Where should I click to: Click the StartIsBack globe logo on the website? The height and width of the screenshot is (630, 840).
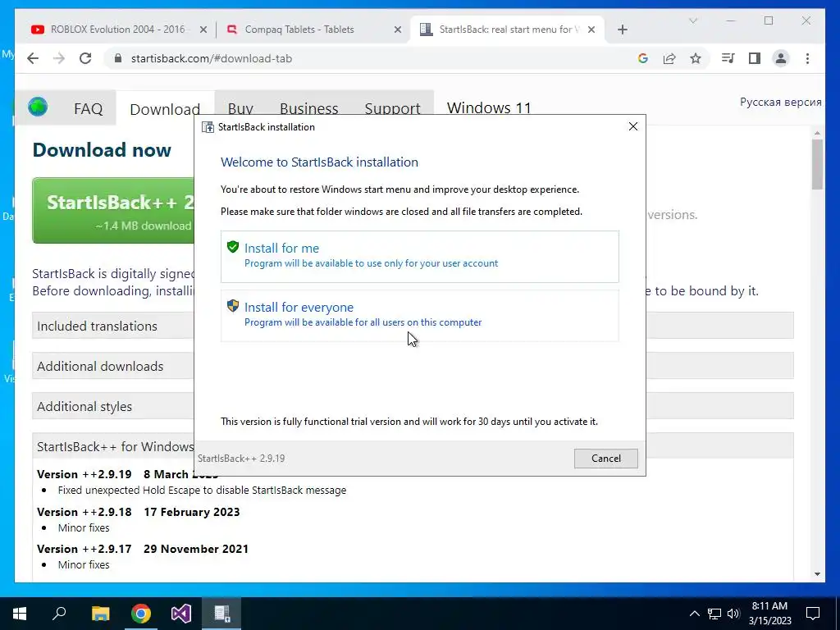(x=38, y=107)
